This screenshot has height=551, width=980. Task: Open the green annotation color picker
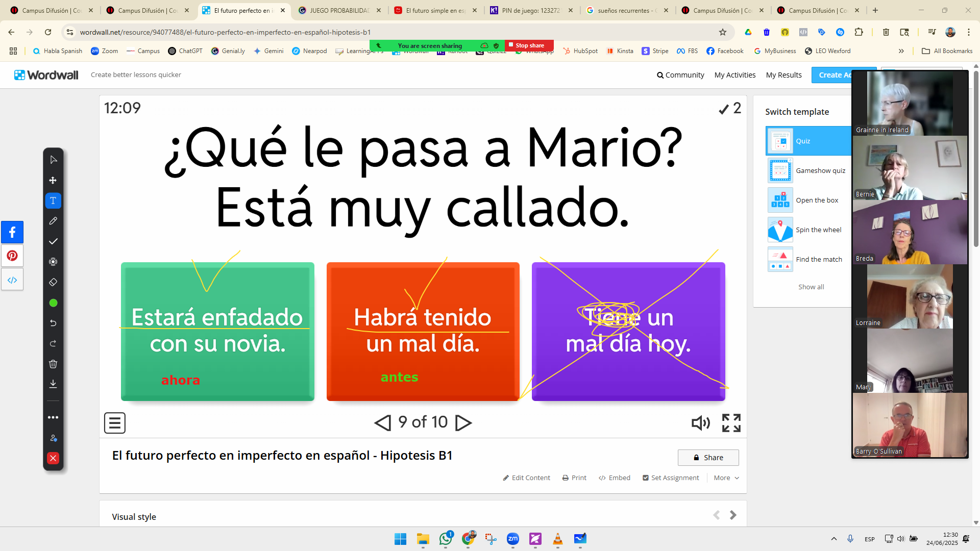point(53,303)
